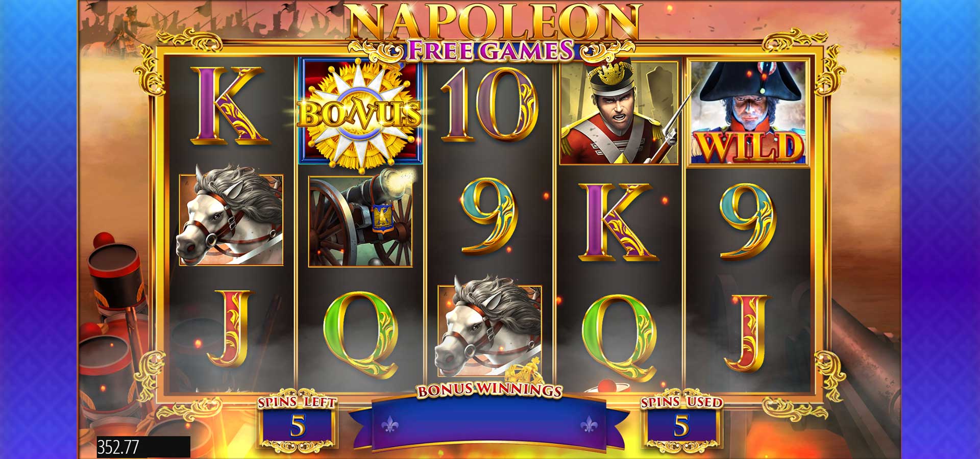Click the Spins Used counter
980x459 pixels.
[681, 425]
